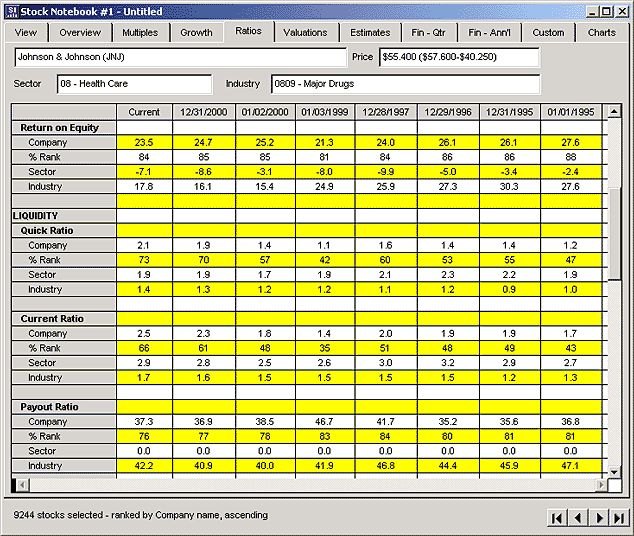Jump to the last stock record
This screenshot has height=536, width=634.
(x=619, y=518)
